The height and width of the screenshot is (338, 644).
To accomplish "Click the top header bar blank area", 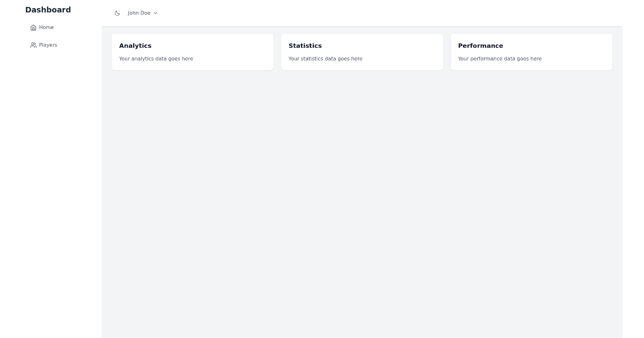I will click(x=386, y=13).
